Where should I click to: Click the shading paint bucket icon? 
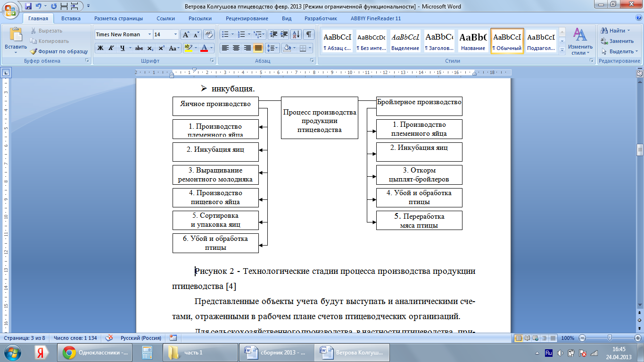(286, 48)
